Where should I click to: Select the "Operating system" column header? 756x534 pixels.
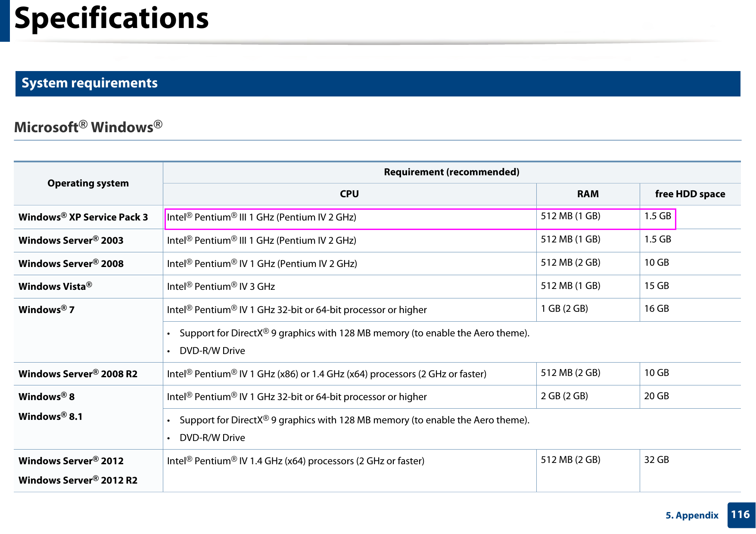coord(88,183)
